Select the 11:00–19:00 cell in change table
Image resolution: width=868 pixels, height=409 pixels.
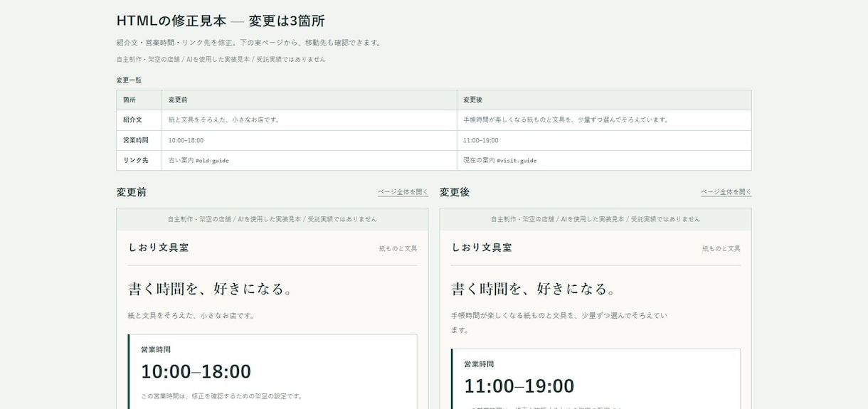coord(603,140)
